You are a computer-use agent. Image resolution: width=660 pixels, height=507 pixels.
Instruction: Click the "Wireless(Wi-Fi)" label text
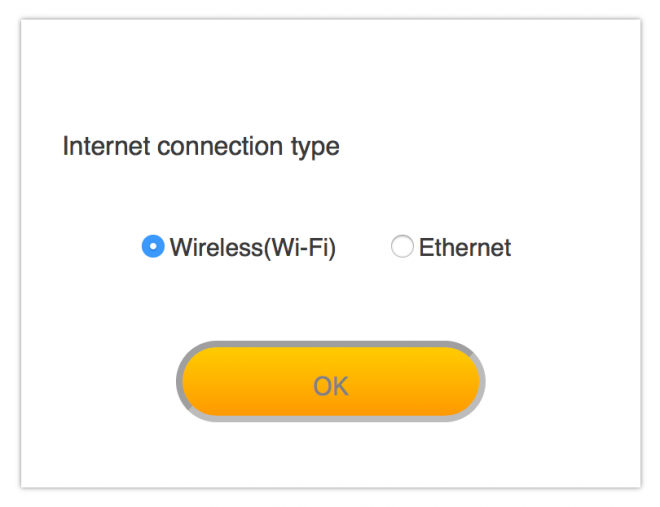(252, 248)
